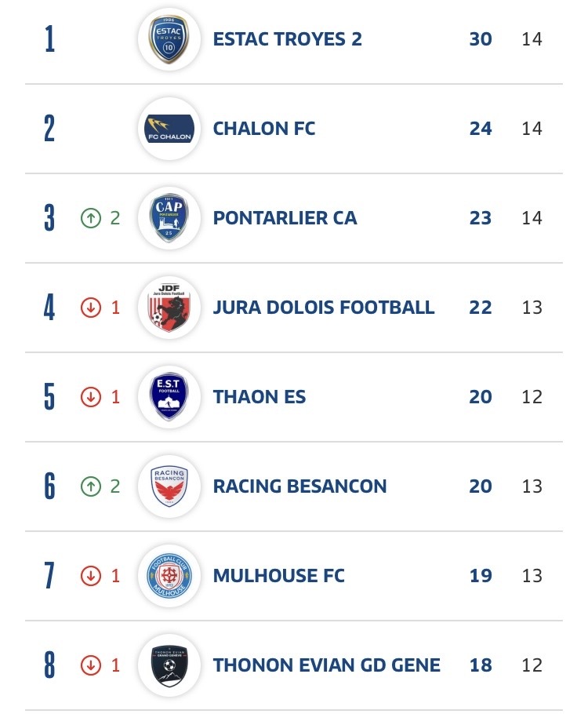Click Jura Dolois' red down-arrow indicator
This screenshot has width=588, height=714.
[x=91, y=308]
